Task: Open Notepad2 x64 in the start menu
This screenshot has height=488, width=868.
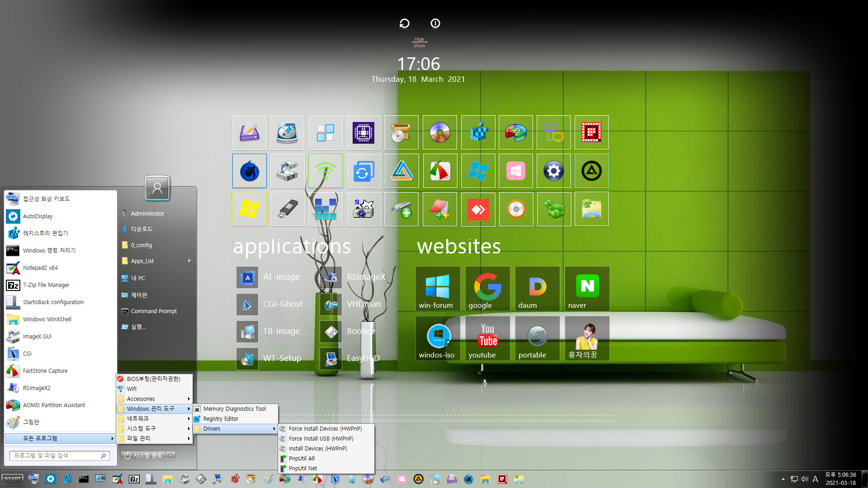Action: [60, 268]
